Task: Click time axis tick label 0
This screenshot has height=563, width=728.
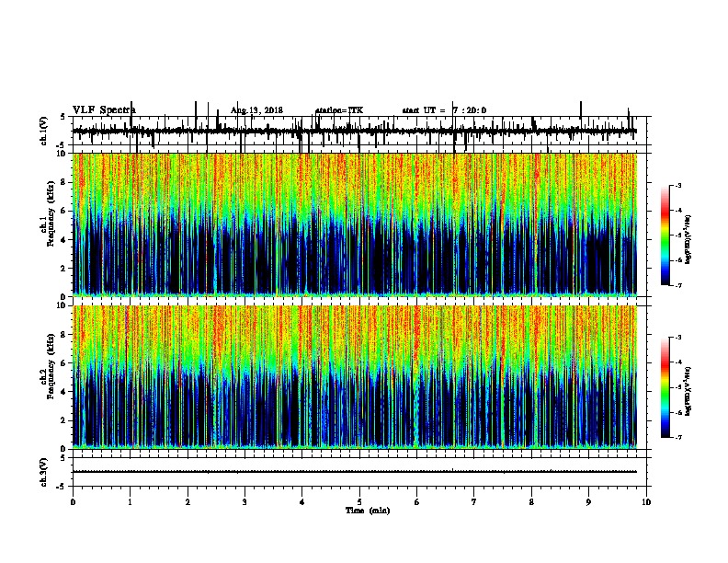Action: (x=73, y=502)
